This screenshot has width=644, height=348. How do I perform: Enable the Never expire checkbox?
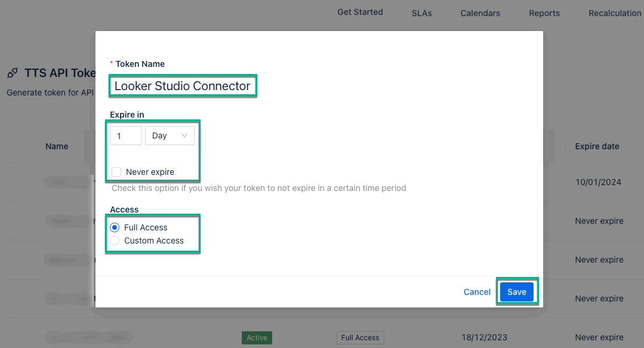tap(116, 172)
